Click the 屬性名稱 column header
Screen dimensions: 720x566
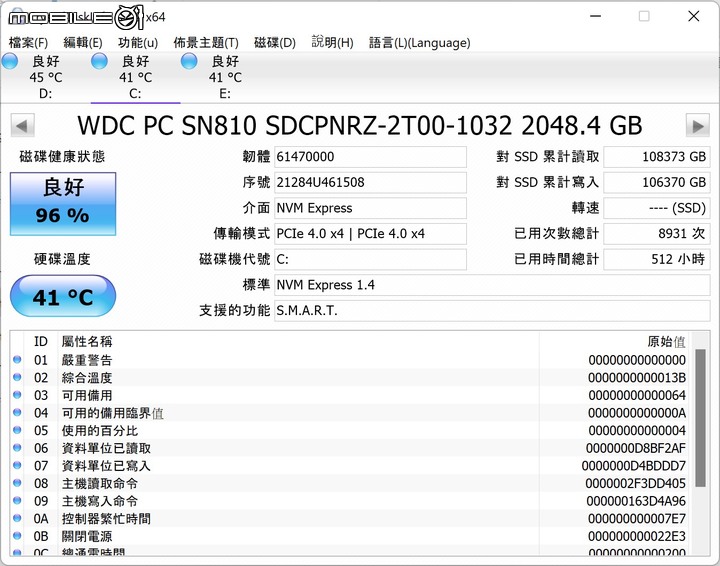tap(298, 342)
